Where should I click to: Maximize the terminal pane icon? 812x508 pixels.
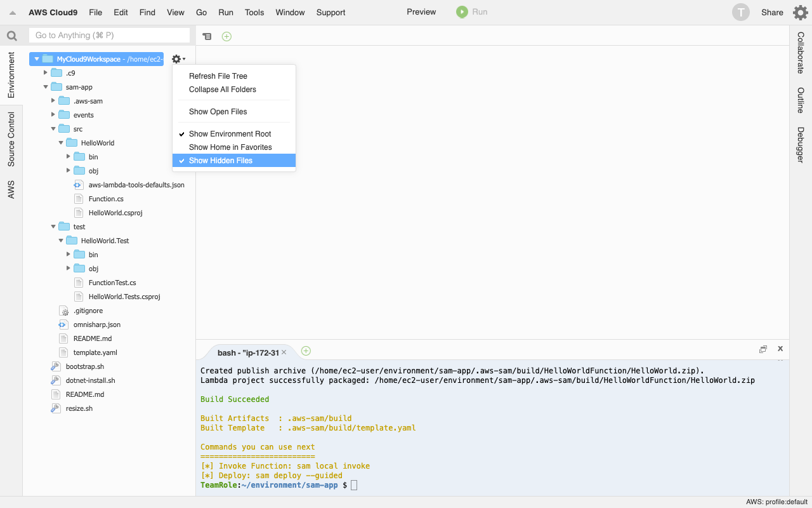(763, 349)
